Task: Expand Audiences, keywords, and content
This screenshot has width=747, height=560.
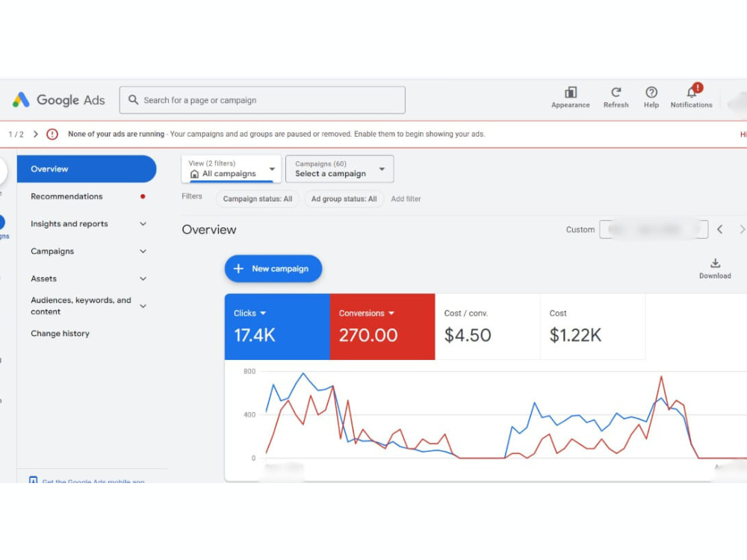Action: pos(143,306)
